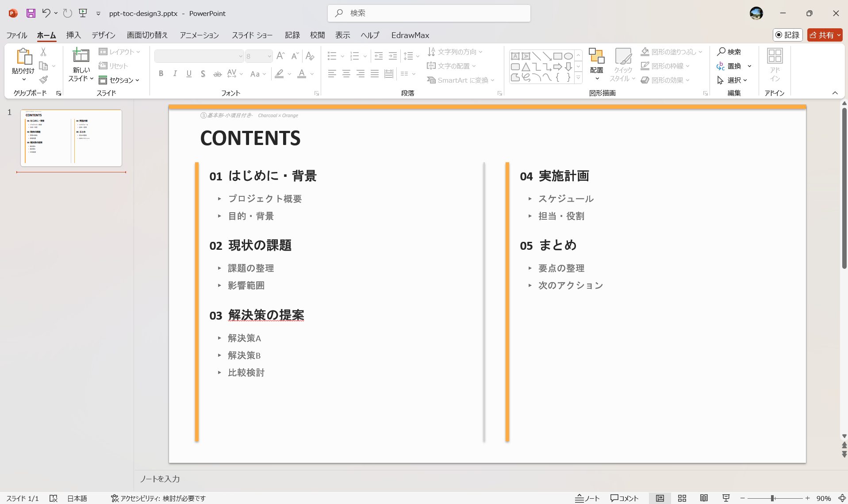Switch to Animations (アニメーション) tab
Viewport: 848px width, 504px height.
[200, 35]
